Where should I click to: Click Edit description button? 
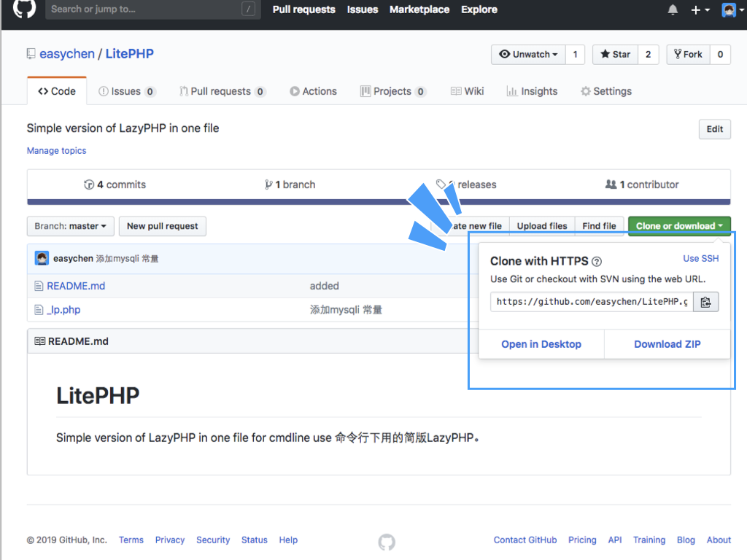(x=714, y=129)
